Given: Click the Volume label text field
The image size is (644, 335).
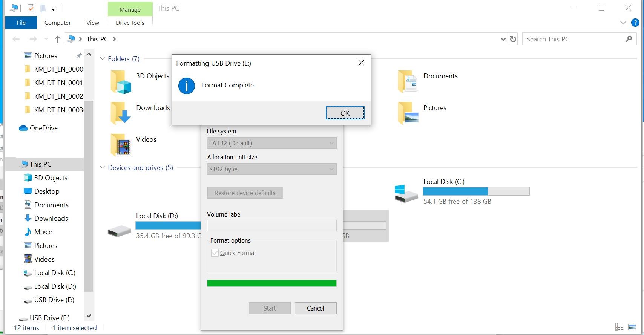Looking at the screenshot, I should (271, 225).
